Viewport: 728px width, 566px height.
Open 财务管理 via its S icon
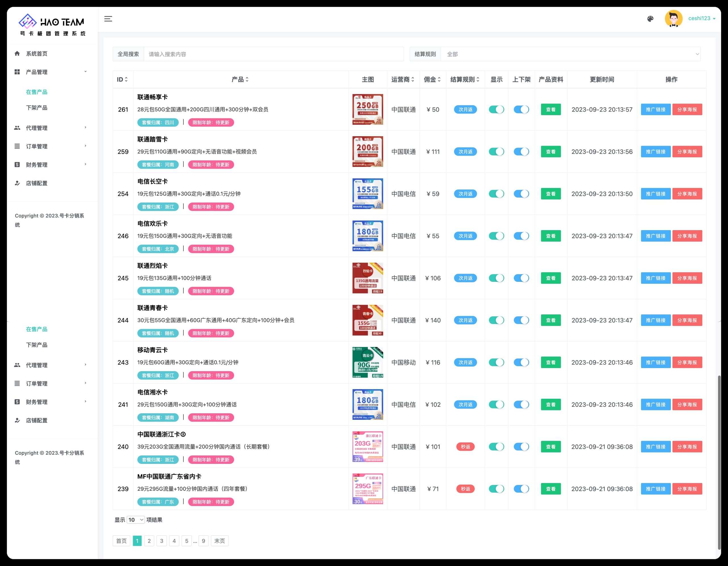17,164
